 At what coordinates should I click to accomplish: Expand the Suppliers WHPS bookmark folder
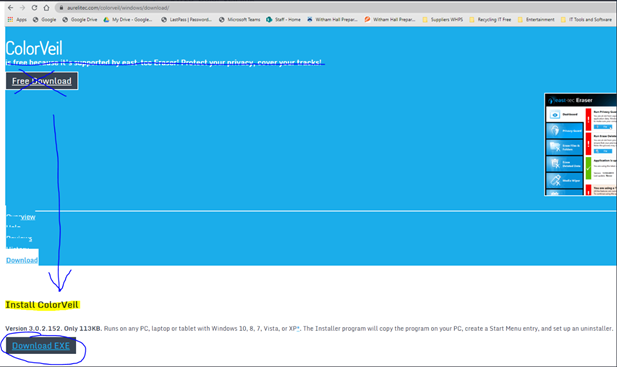[443, 19]
